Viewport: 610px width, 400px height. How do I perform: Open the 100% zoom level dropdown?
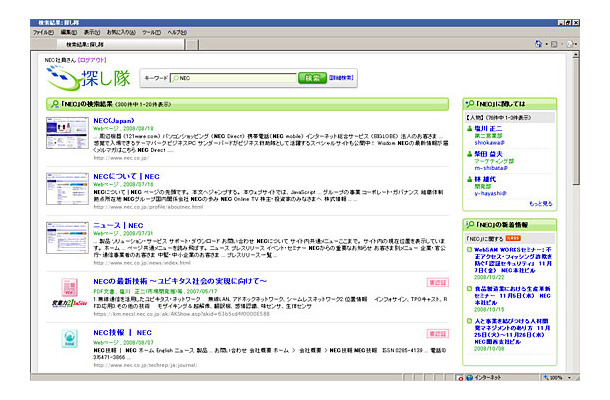click(569, 377)
